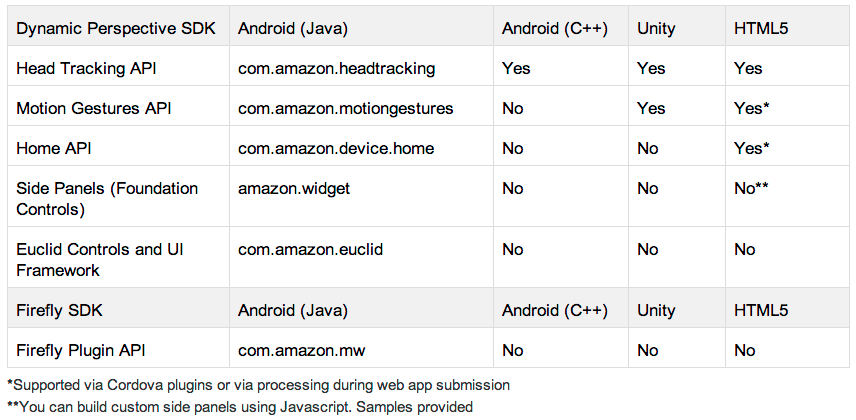Select the Head Tracking API row label
The image size is (856, 420).
click(x=87, y=68)
